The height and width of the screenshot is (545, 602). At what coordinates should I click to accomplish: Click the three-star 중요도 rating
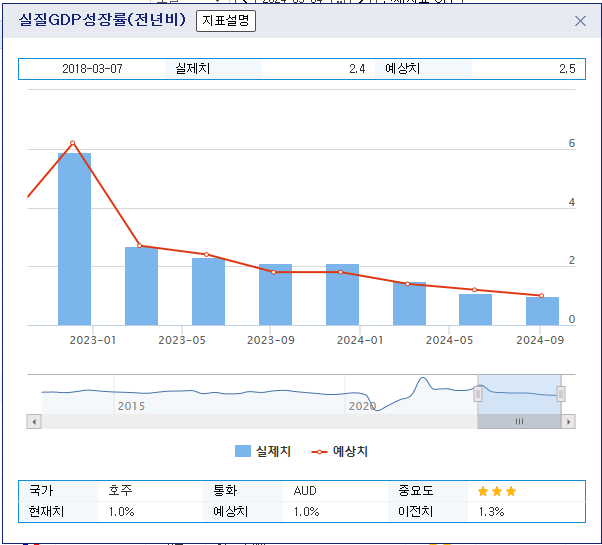pyautogui.click(x=497, y=491)
